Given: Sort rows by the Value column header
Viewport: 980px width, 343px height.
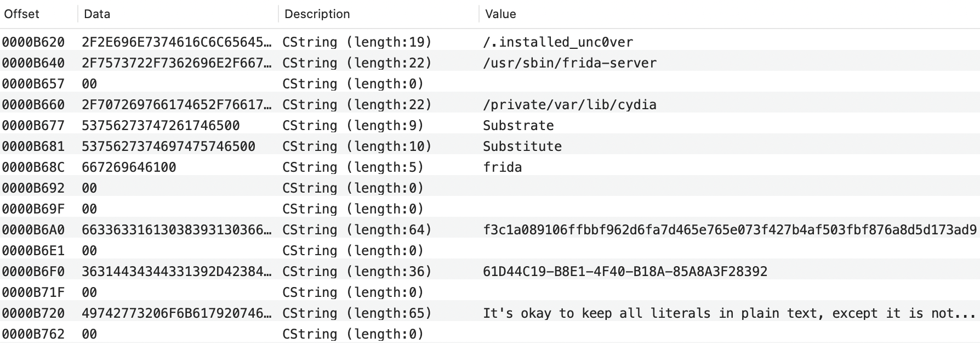Looking at the screenshot, I should point(499,14).
